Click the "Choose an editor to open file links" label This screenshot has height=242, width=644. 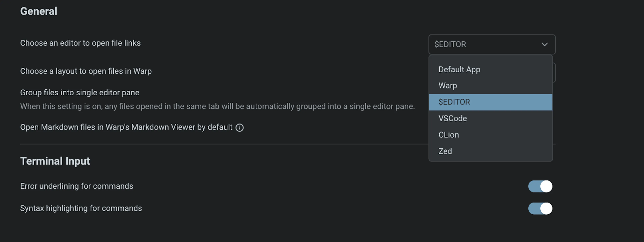point(80,43)
